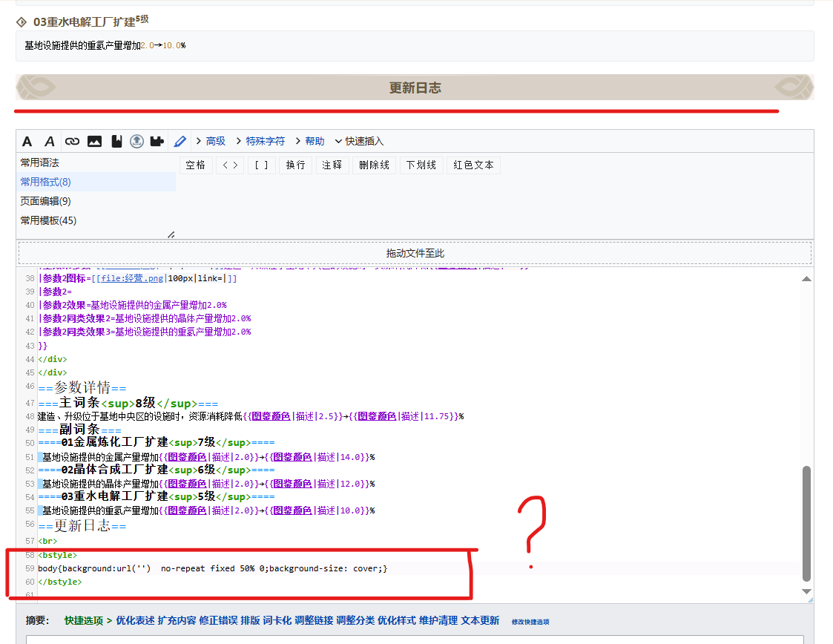Insert a 空格 from quick insert
The image size is (833, 644).
click(x=196, y=165)
